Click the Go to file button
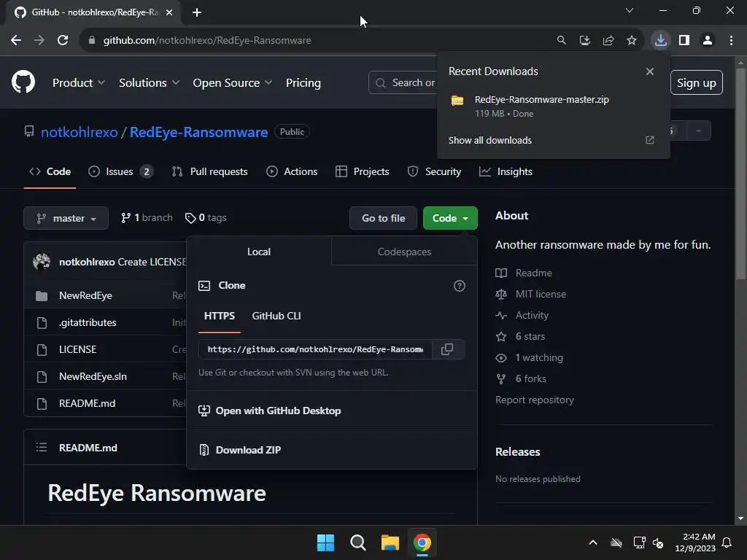 383,218
